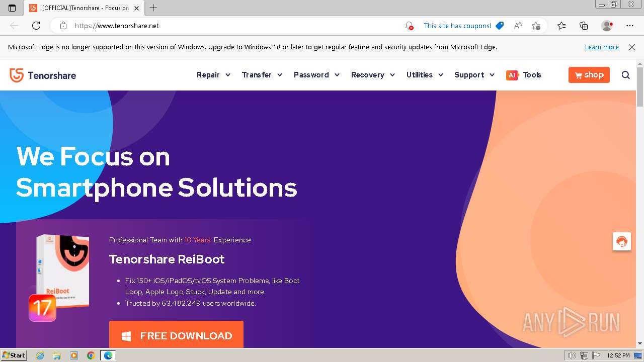View site information lock icon

pos(63,26)
